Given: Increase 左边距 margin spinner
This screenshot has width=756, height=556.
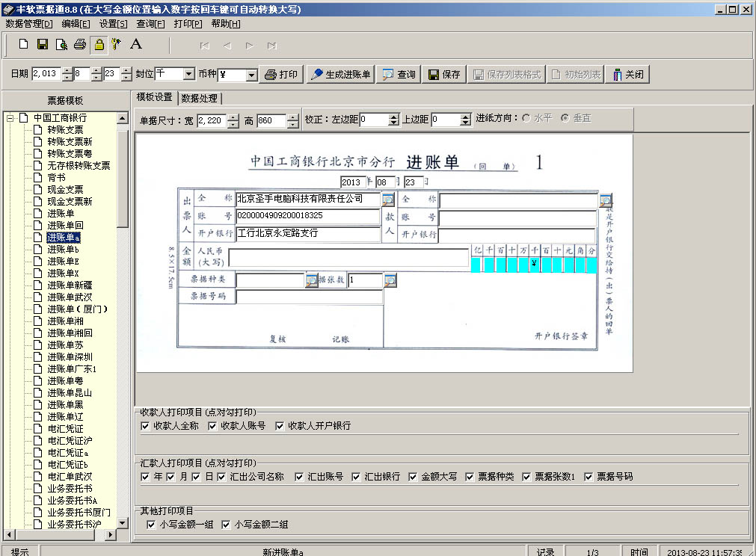Looking at the screenshot, I should point(394,117).
